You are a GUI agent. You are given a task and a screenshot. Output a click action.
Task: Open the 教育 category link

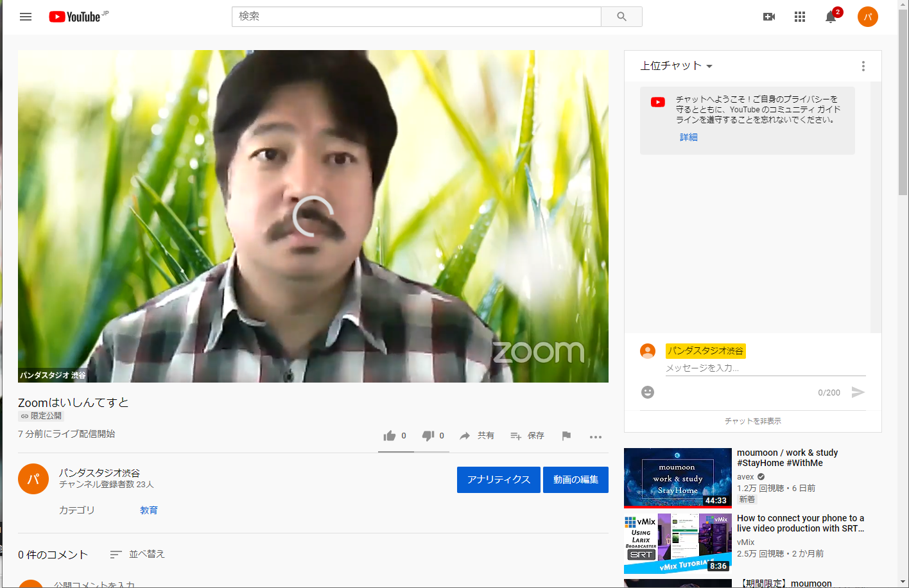[149, 510]
